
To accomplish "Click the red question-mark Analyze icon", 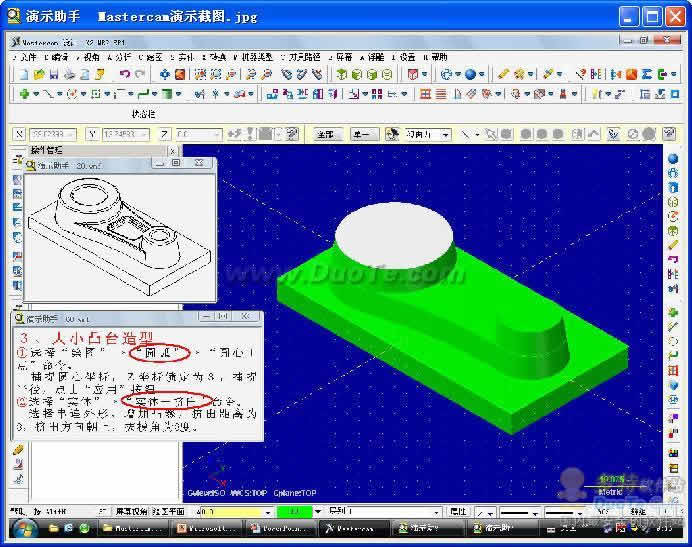I will click(581, 74).
